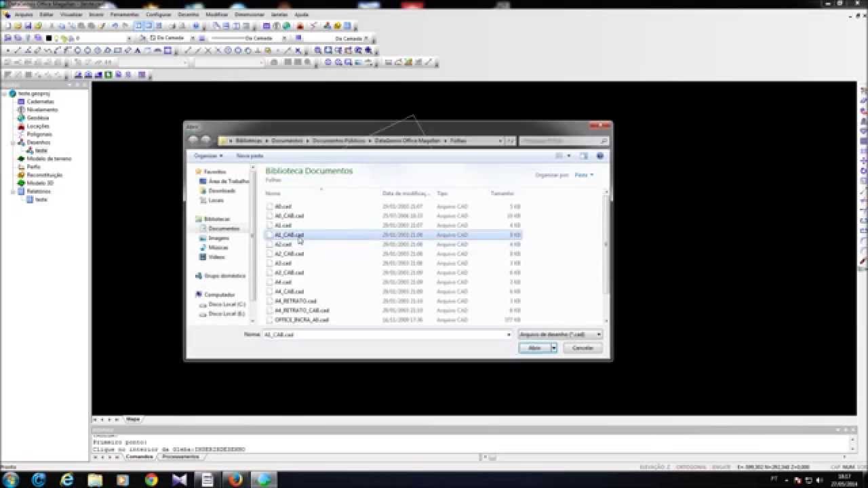
Task: Open Disco Local (C:) in dialog sidebar
Action: pyautogui.click(x=226, y=305)
